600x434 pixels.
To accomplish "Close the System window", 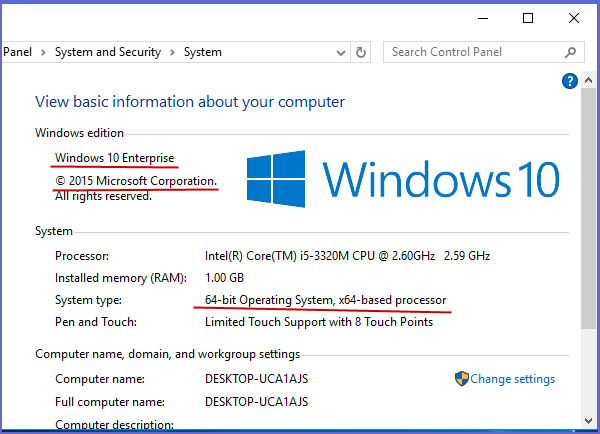I will point(574,18).
